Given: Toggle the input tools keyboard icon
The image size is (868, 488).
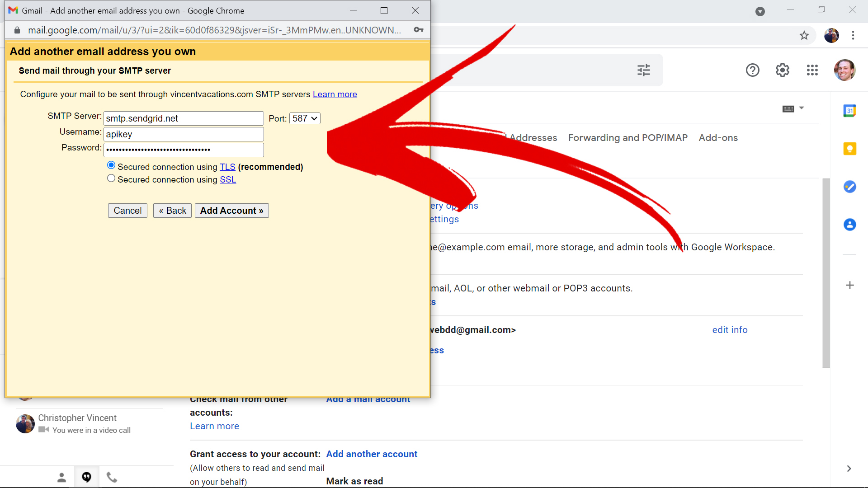Looking at the screenshot, I should tap(788, 108).
